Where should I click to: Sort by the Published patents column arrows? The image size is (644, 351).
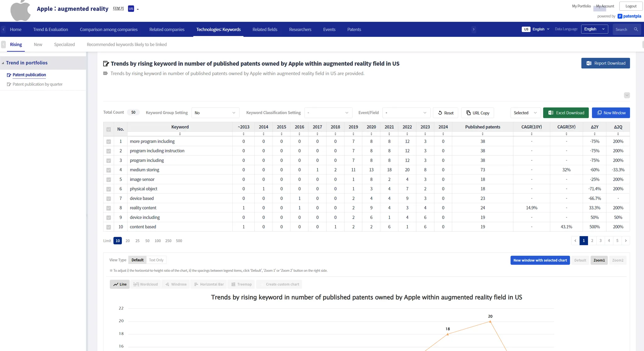(482, 134)
